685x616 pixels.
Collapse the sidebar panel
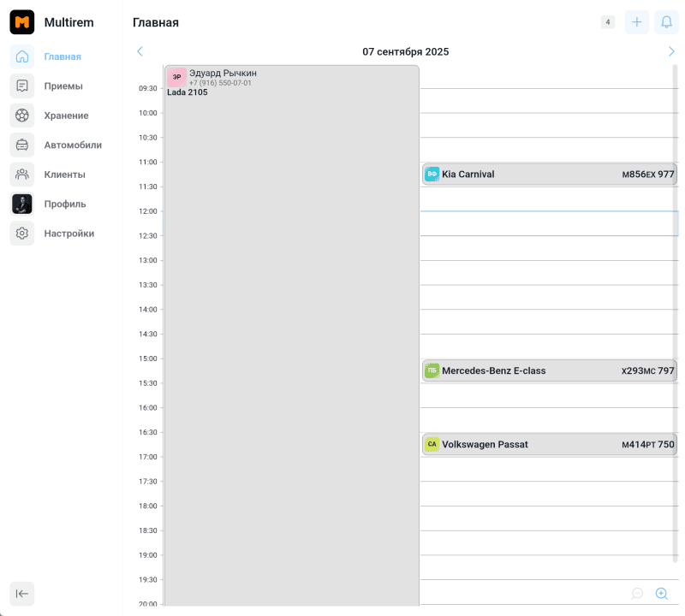[22, 593]
